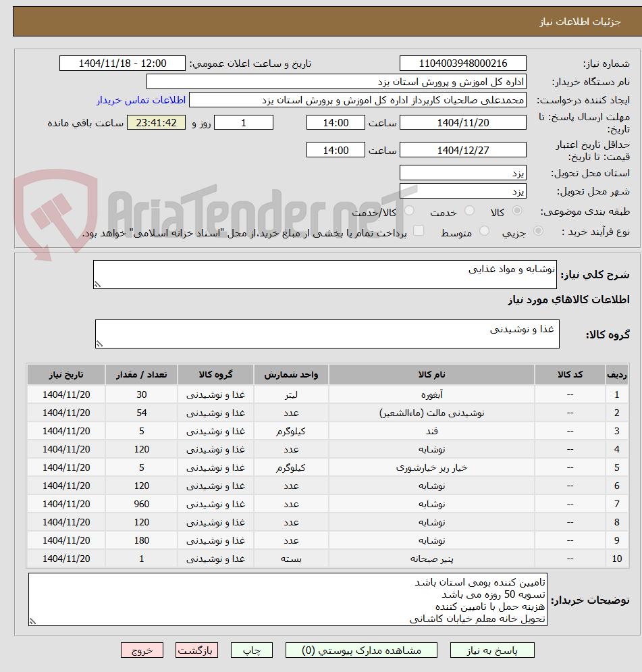Click the نوشیدنی مالت (ماءالشعیر) cell
The width and height of the screenshot is (642, 672).
[431, 413]
